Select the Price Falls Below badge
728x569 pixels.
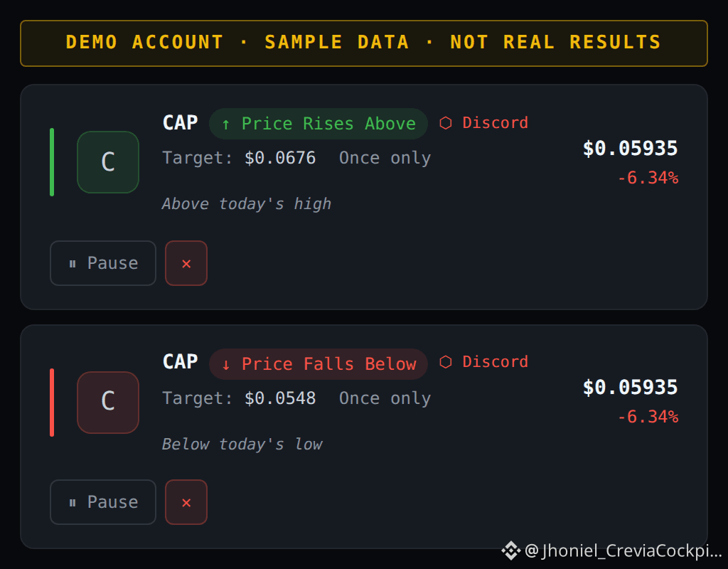pyautogui.click(x=318, y=363)
